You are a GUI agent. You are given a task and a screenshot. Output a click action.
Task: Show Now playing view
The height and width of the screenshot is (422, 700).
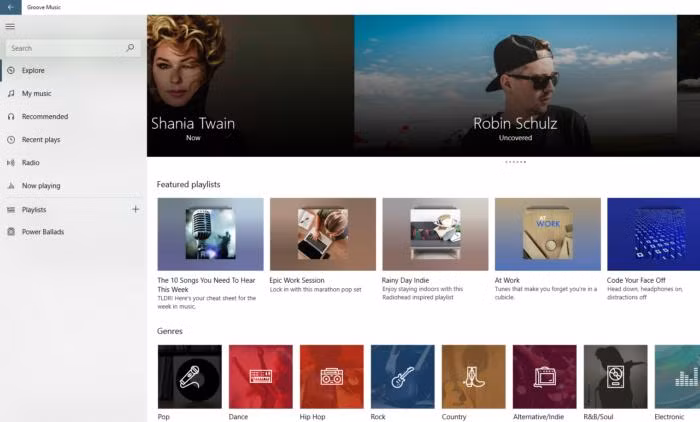point(41,186)
